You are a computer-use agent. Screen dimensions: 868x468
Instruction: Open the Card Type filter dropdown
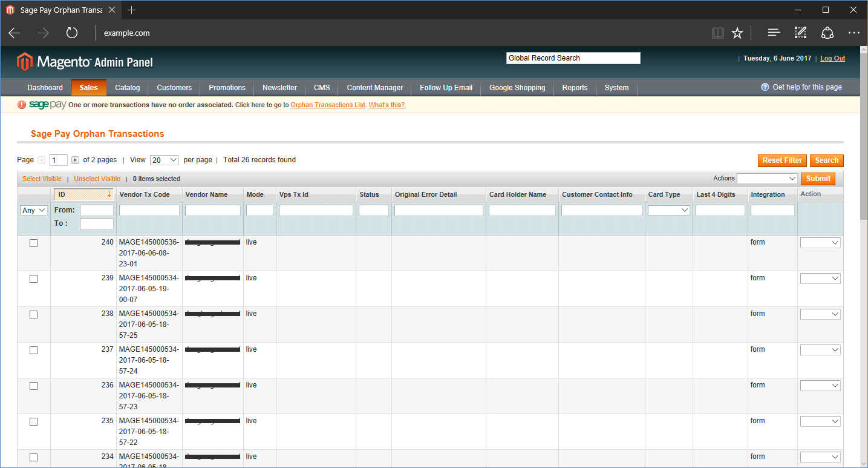point(668,210)
